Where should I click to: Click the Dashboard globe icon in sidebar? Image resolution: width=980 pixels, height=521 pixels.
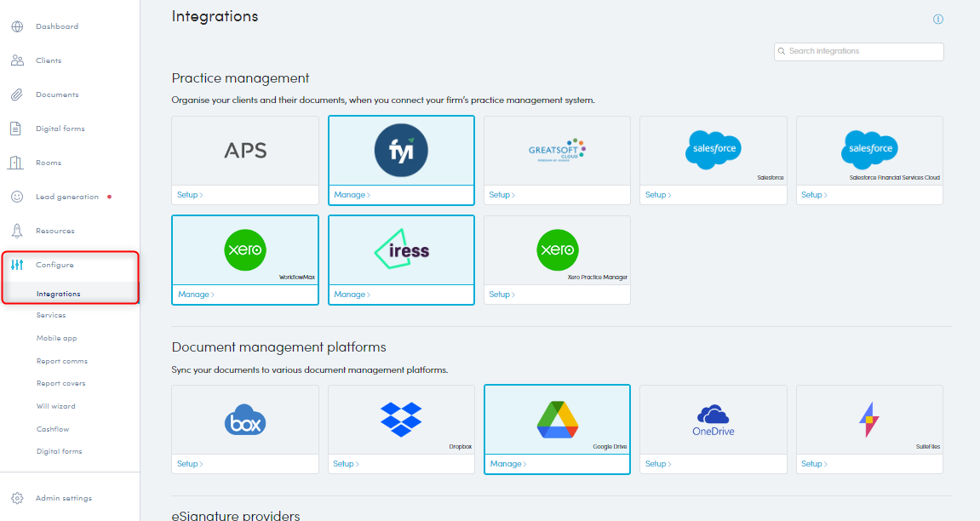(x=16, y=26)
